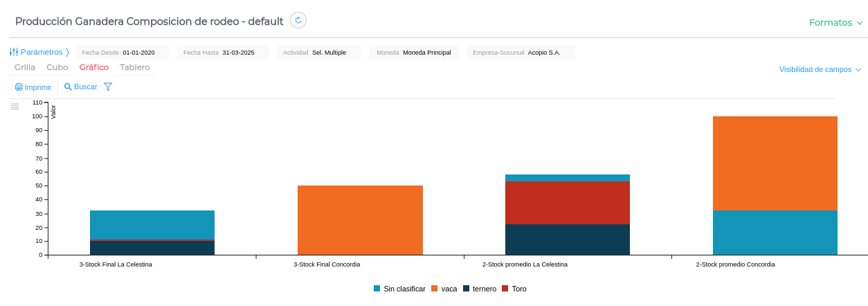Expand Visibilidad de campos dropdown
The height and width of the screenshot is (306, 868).
(x=820, y=69)
